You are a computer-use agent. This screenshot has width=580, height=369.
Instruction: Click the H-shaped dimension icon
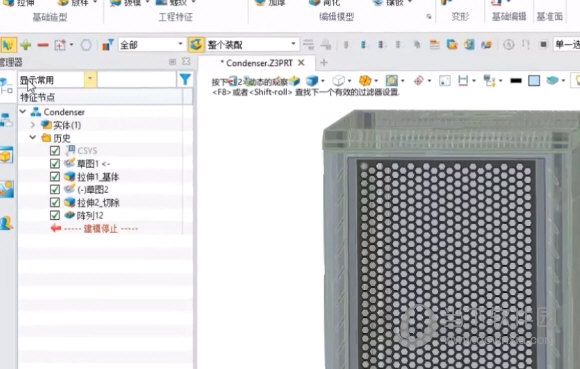click(463, 80)
